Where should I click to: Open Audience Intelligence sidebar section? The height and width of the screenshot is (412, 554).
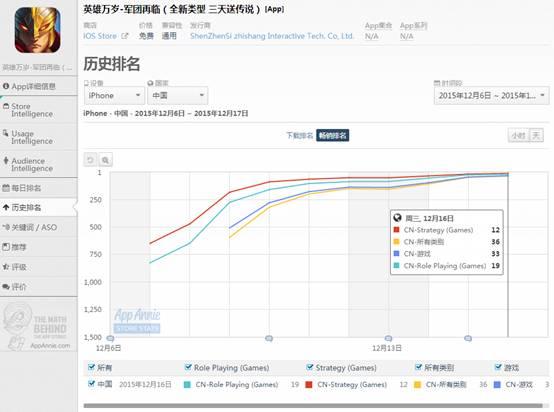pyautogui.click(x=39, y=164)
